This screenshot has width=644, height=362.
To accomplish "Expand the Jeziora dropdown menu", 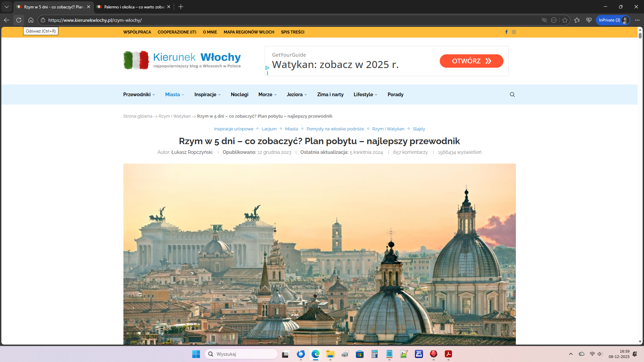I will [297, 95].
